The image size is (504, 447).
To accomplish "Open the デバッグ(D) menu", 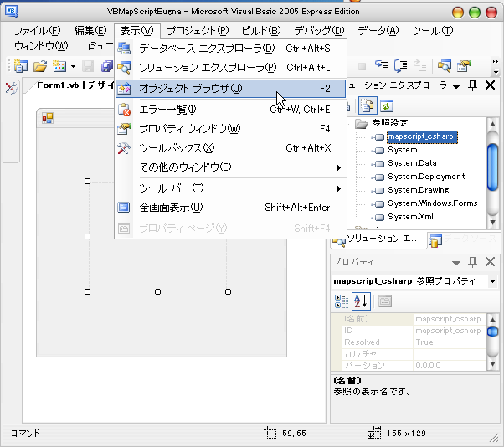I will [x=319, y=31].
